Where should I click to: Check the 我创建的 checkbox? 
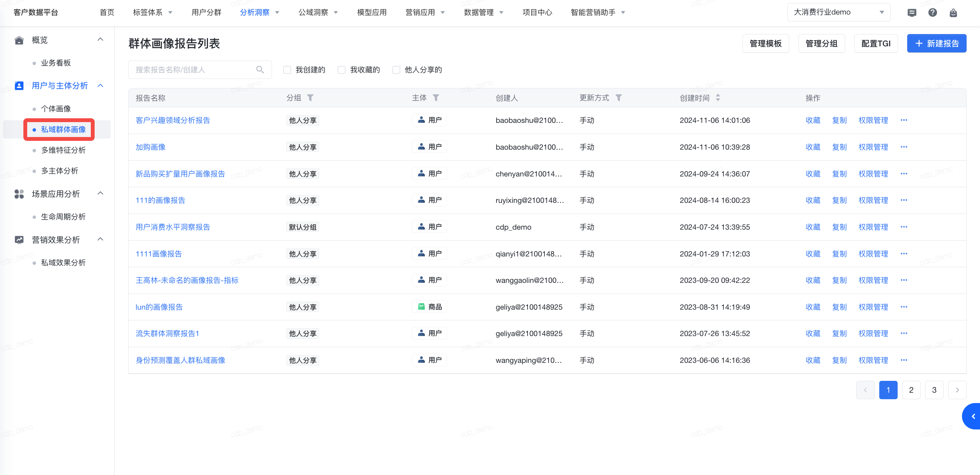pos(287,70)
